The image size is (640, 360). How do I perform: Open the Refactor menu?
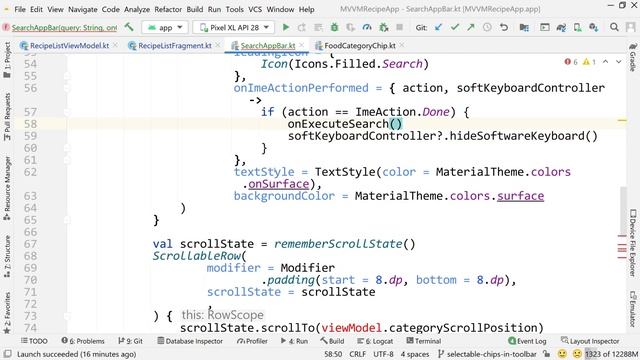tap(168, 9)
